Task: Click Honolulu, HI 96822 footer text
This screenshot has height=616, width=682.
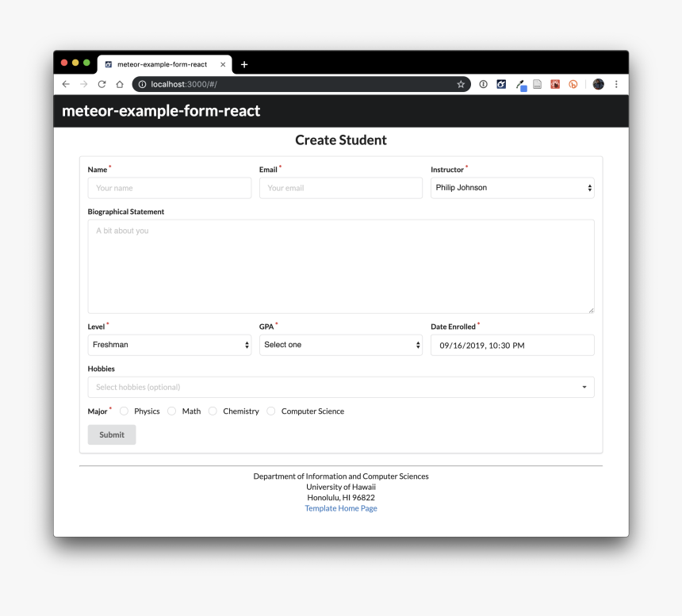Action: click(x=341, y=498)
